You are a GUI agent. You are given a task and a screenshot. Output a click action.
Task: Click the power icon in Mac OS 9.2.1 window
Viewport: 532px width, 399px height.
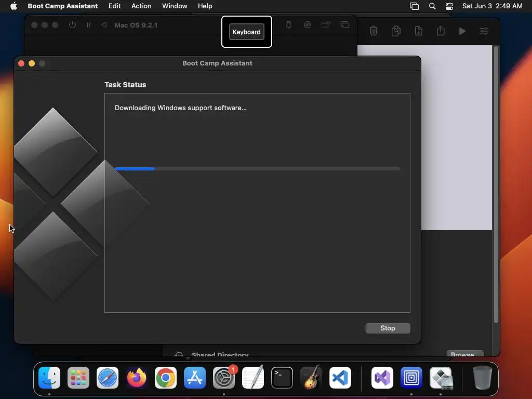(72, 25)
